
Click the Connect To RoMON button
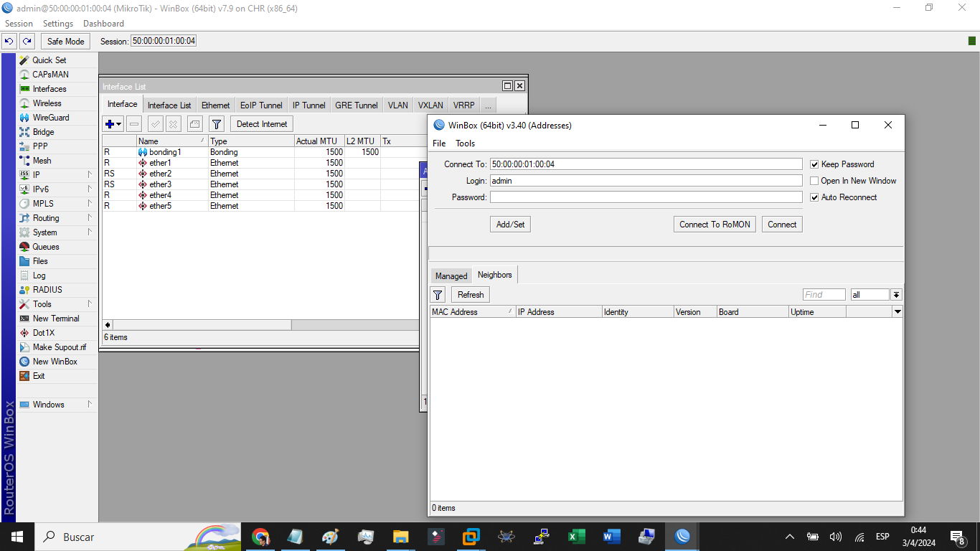715,225
